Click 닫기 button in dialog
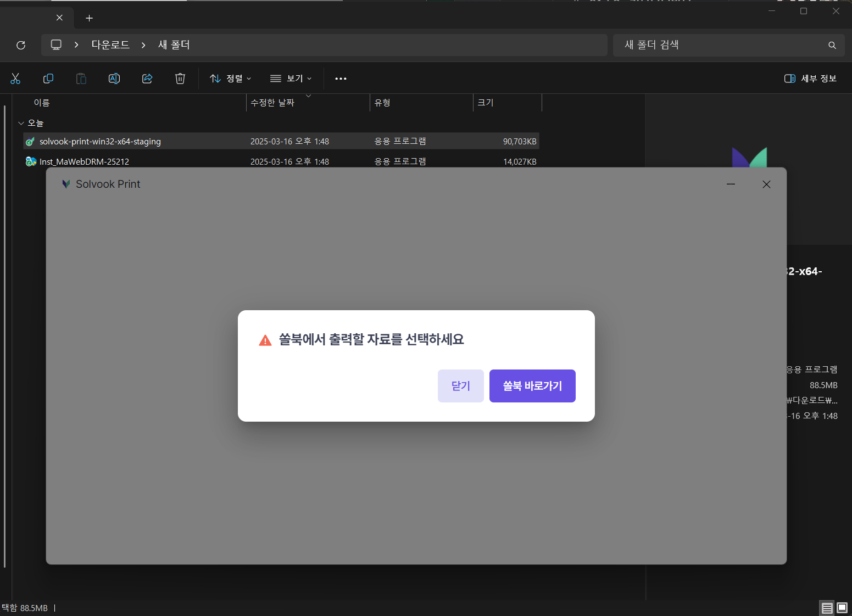This screenshot has height=616, width=852. pos(461,386)
